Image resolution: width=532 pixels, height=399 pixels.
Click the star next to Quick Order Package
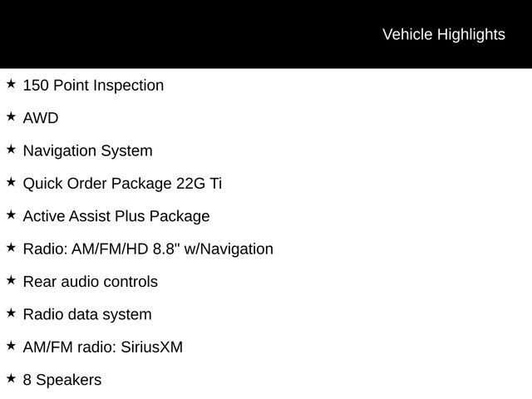pos(11,182)
